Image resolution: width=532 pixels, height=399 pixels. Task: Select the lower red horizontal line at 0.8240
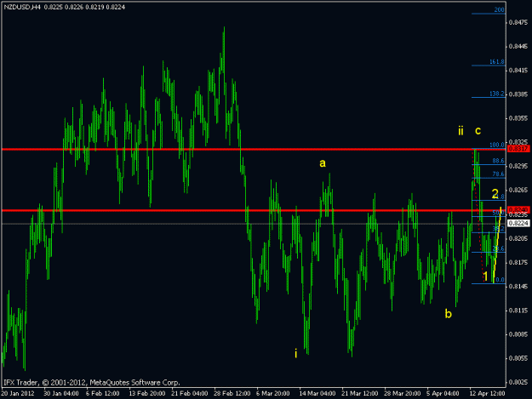point(254,210)
